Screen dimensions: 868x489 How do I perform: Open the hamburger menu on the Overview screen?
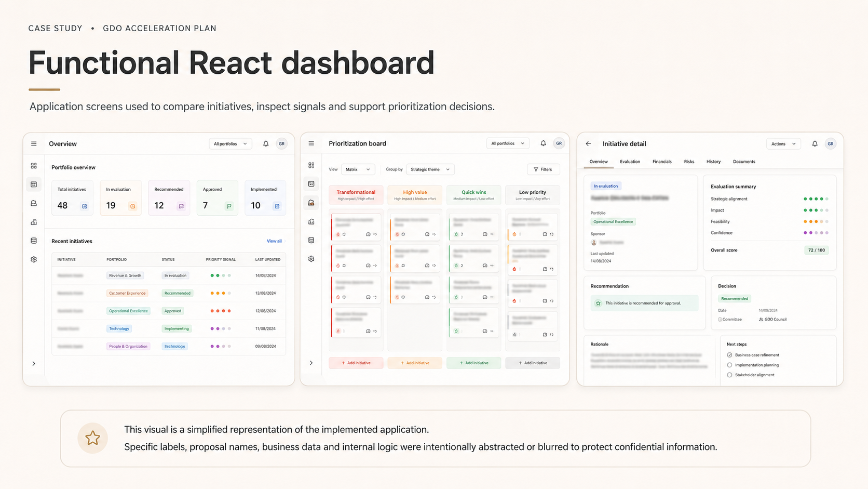point(34,144)
